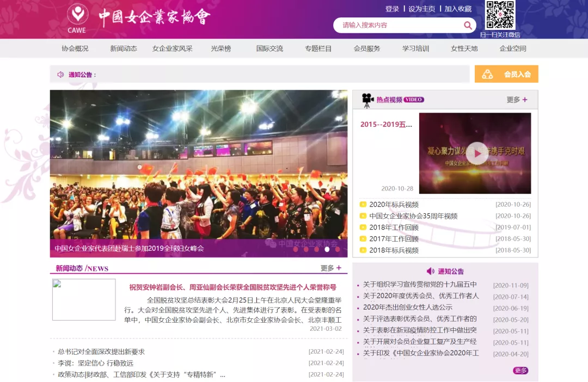Click yellow icon beside 2018年标兵视频
Viewport: 588px width, 382px height.
[x=363, y=250]
